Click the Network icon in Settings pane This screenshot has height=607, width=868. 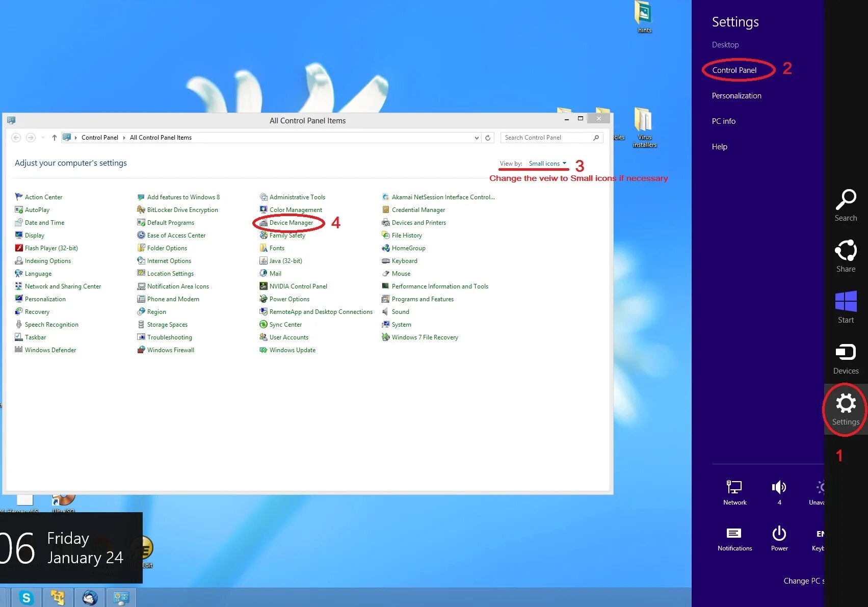tap(734, 487)
